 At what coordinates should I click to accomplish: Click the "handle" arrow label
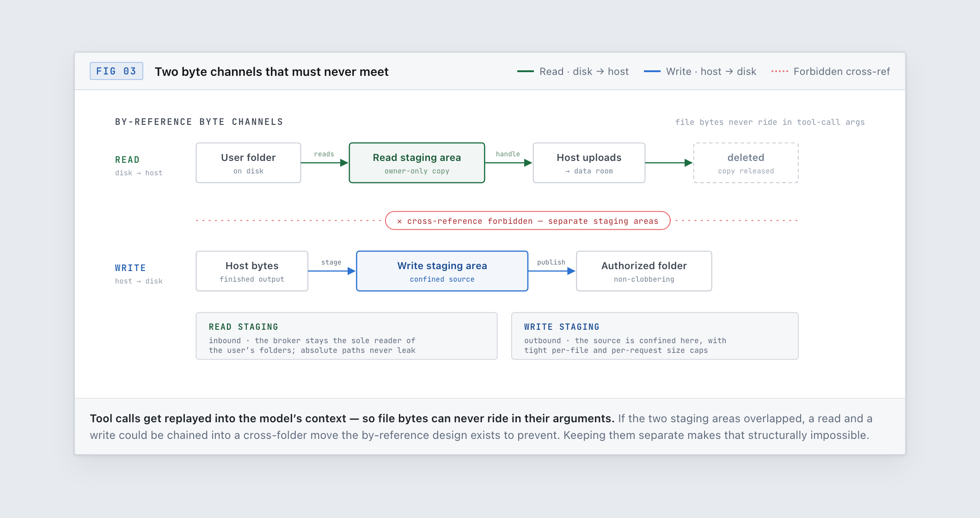click(x=508, y=154)
